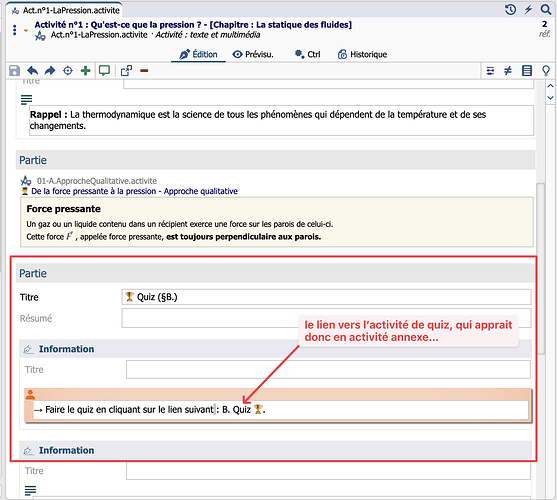Add a comment with speech bubble icon
The image size is (557, 500).
(104, 71)
